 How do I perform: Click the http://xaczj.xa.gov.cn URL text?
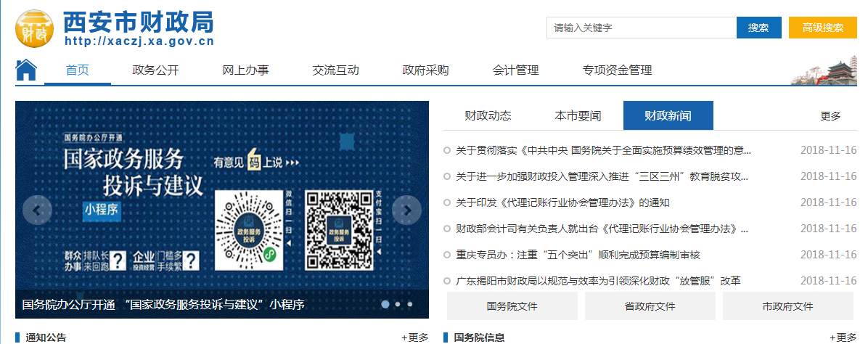(x=139, y=41)
